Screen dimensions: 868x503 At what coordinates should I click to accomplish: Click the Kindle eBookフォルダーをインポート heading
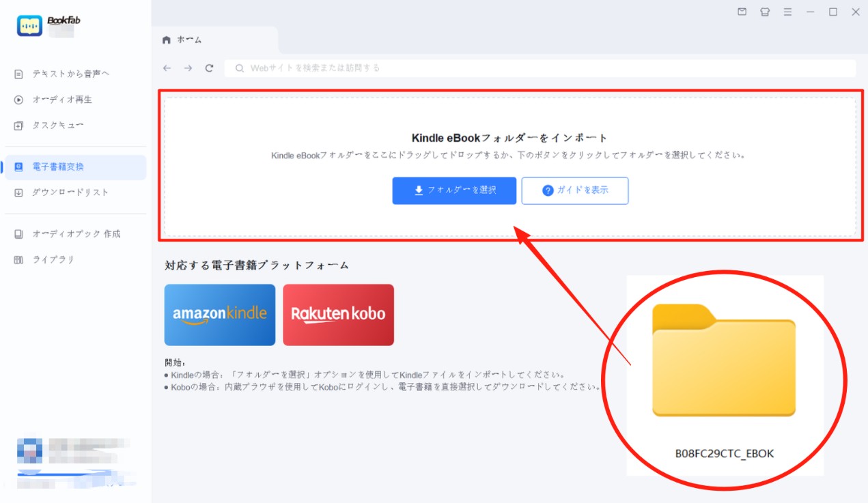coord(509,138)
